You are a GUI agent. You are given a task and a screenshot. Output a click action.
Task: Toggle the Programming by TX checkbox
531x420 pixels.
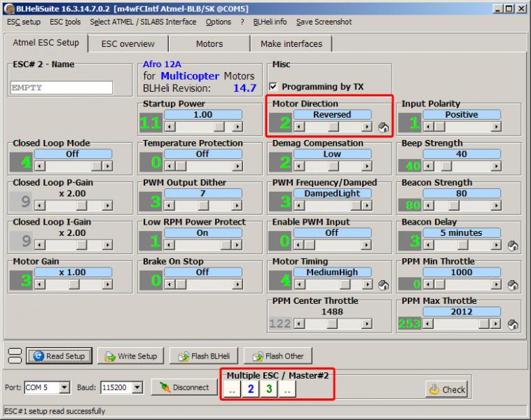tap(274, 87)
